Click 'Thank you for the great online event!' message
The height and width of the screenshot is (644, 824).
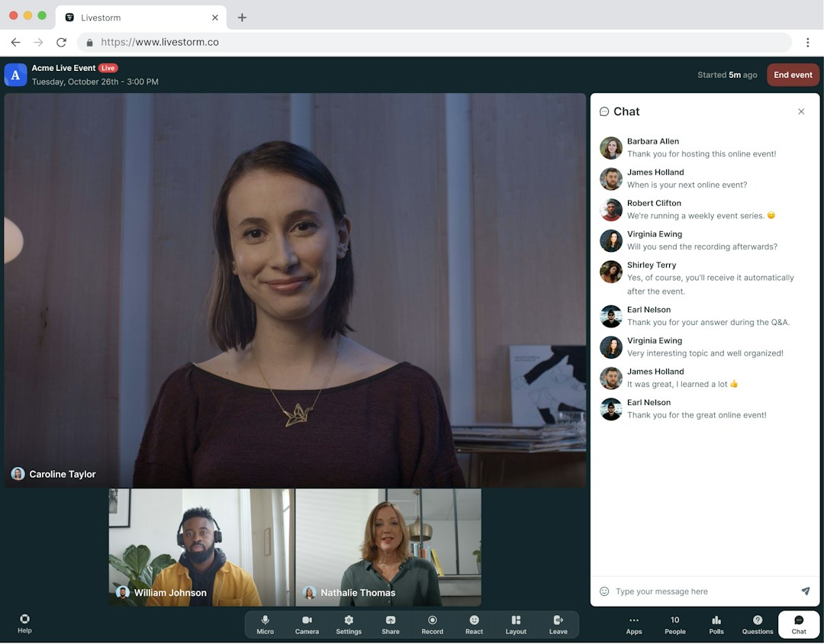click(697, 415)
